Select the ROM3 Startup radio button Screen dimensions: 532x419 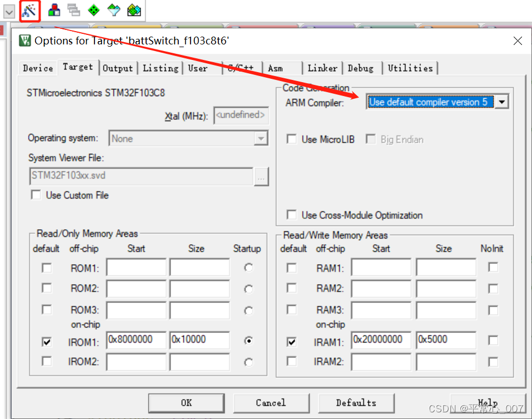click(x=249, y=311)
